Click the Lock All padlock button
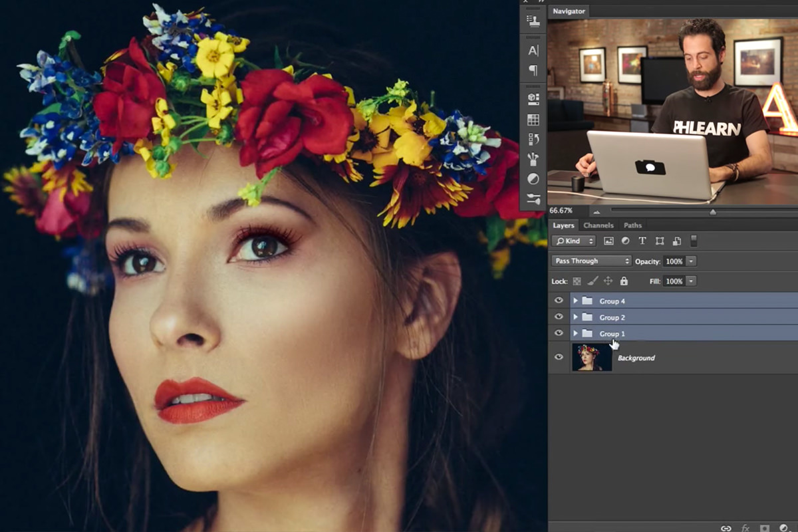The height and width of the screenshot is (532, 798). click(623, 281)
